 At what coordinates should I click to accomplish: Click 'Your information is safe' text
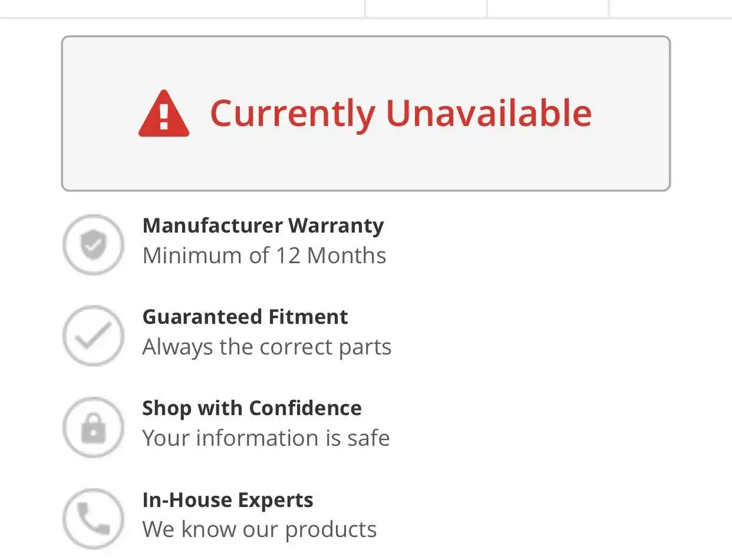pos(266,438)
